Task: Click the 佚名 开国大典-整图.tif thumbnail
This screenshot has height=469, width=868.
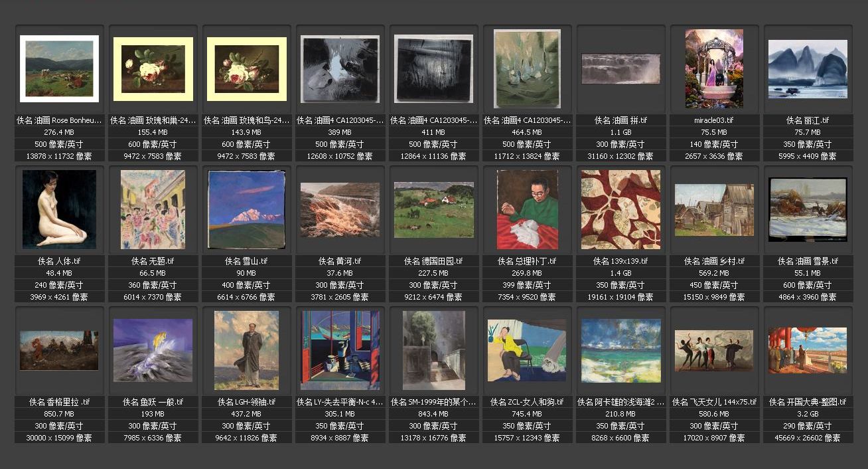Action: pos(808,350)
